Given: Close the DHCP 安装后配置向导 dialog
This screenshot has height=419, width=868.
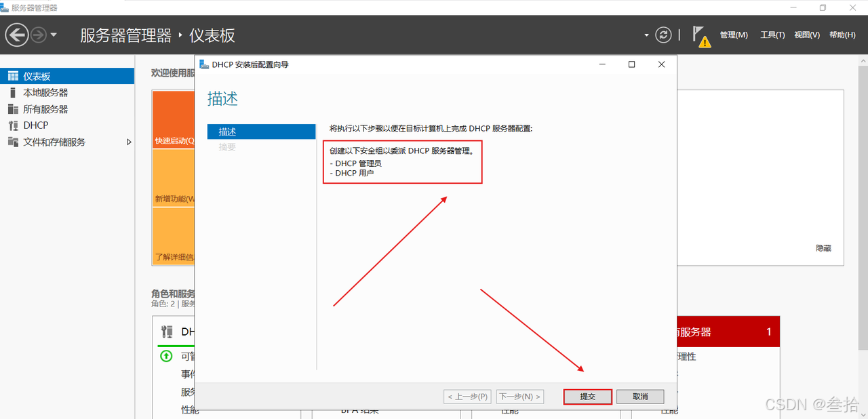Looking at the screenshot, I should pos(661,64).
